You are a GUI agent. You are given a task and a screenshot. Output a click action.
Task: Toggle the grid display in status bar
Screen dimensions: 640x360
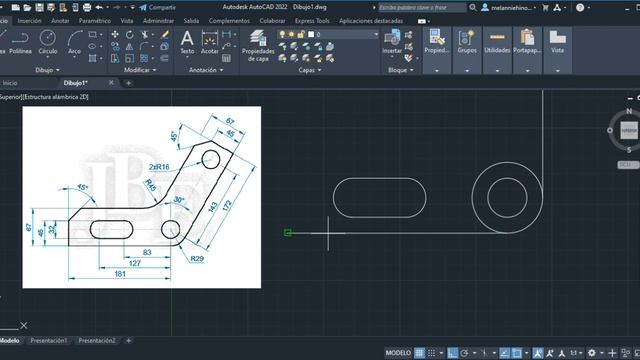tap(420, 353)
